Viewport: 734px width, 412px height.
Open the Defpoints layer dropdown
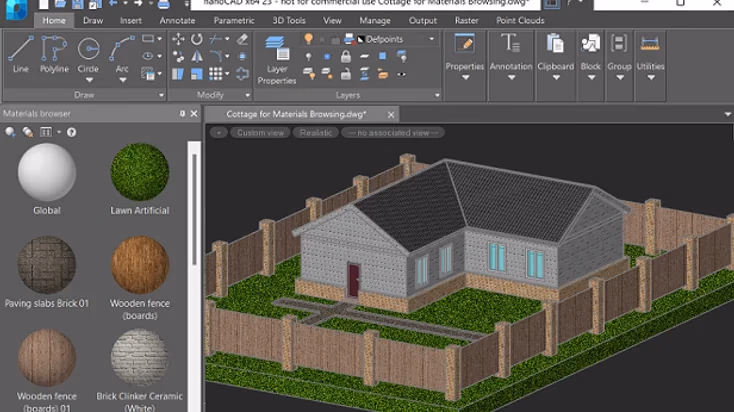click(432, 39)
